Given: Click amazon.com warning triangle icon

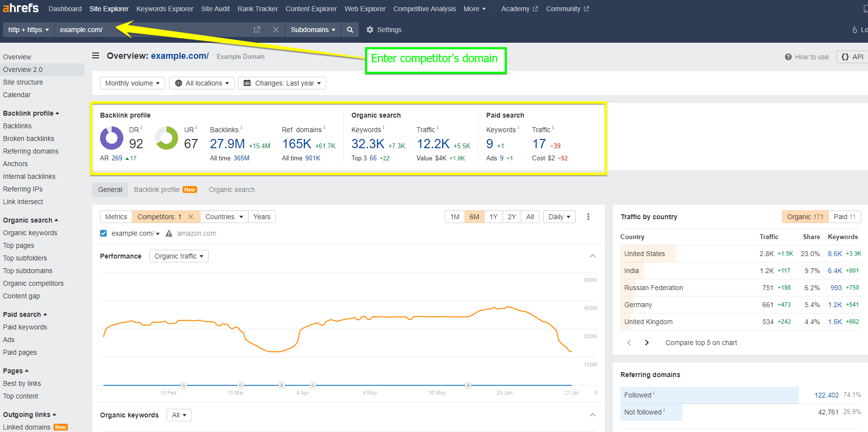Looking at the screenshot, I should click(x=169, y=233).
